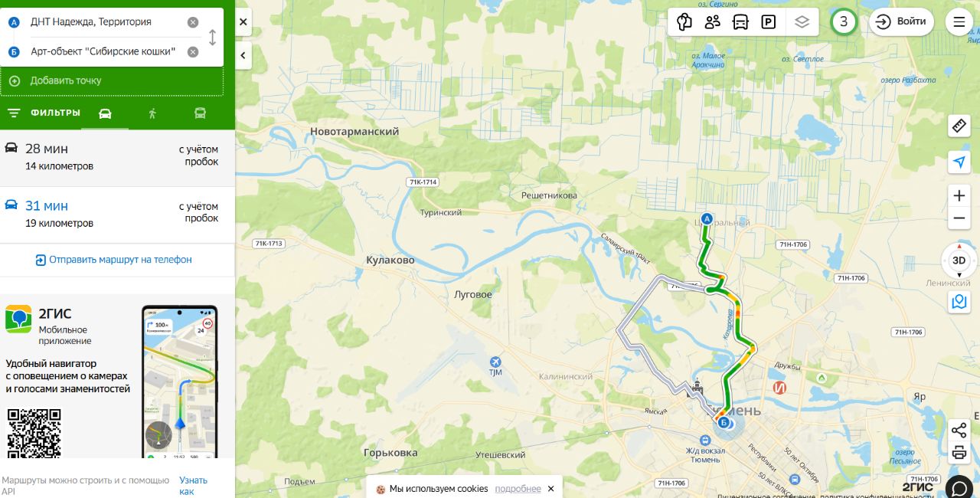Open the share route icon
This screenshot has height=498, width=980.
coord(959,430)
